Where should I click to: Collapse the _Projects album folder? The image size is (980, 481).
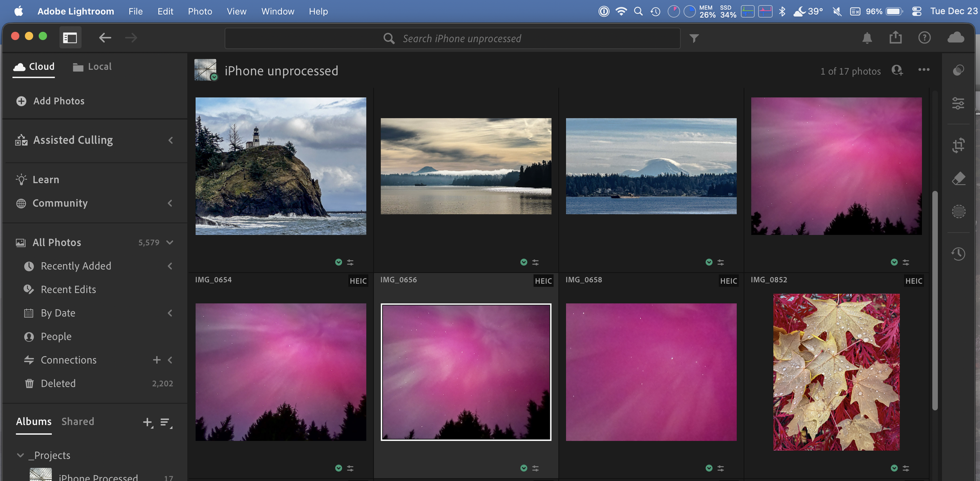coord(20,455)
